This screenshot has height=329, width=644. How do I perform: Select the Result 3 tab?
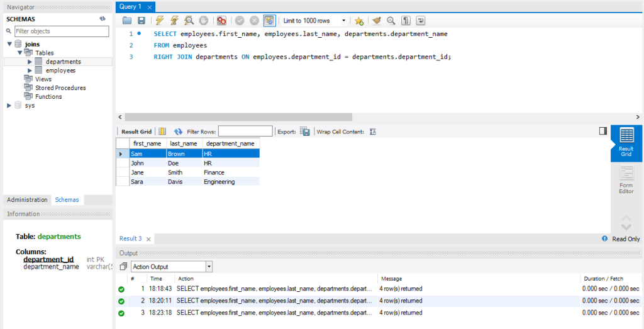[131, 238]
